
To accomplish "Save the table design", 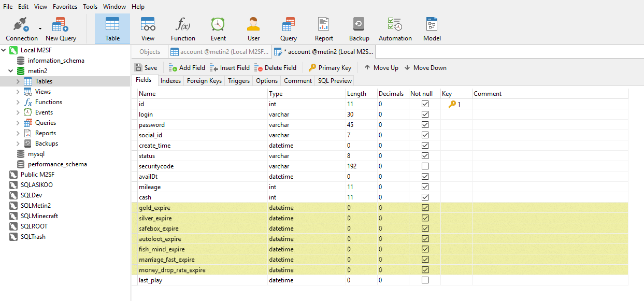I will tap(146, 68).
